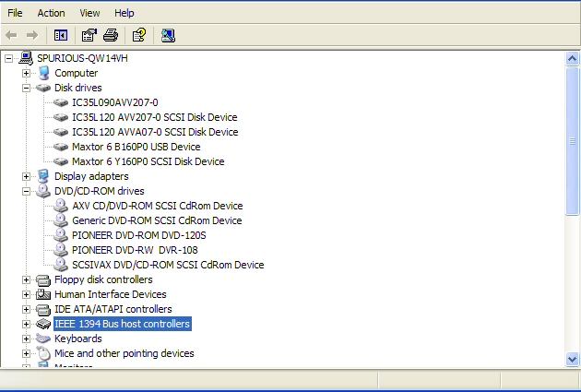
Task: Select Generic DVD-ROM SCSI CdRom Device
Action: click(x=157, y=220)
